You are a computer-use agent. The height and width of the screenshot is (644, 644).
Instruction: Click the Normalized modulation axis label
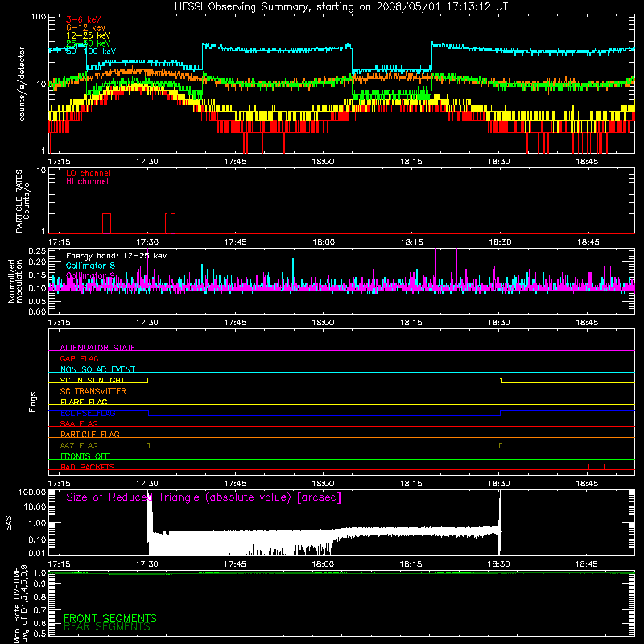coord(14,281)
